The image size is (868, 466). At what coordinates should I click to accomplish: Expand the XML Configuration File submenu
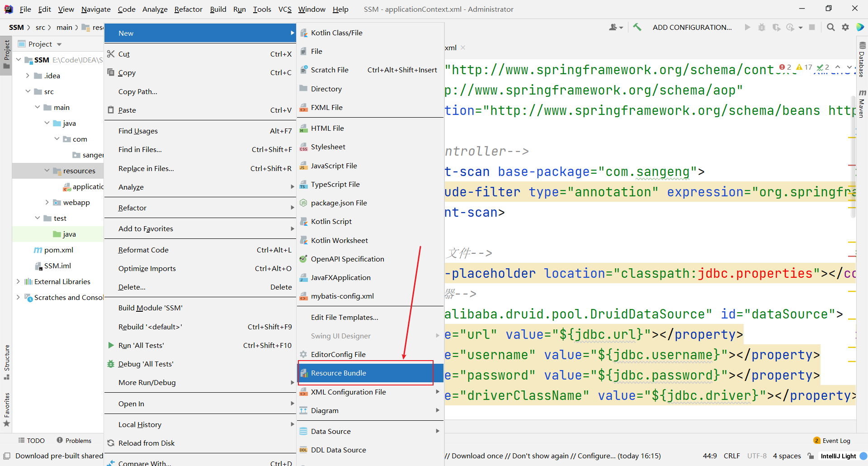(370, 392)
